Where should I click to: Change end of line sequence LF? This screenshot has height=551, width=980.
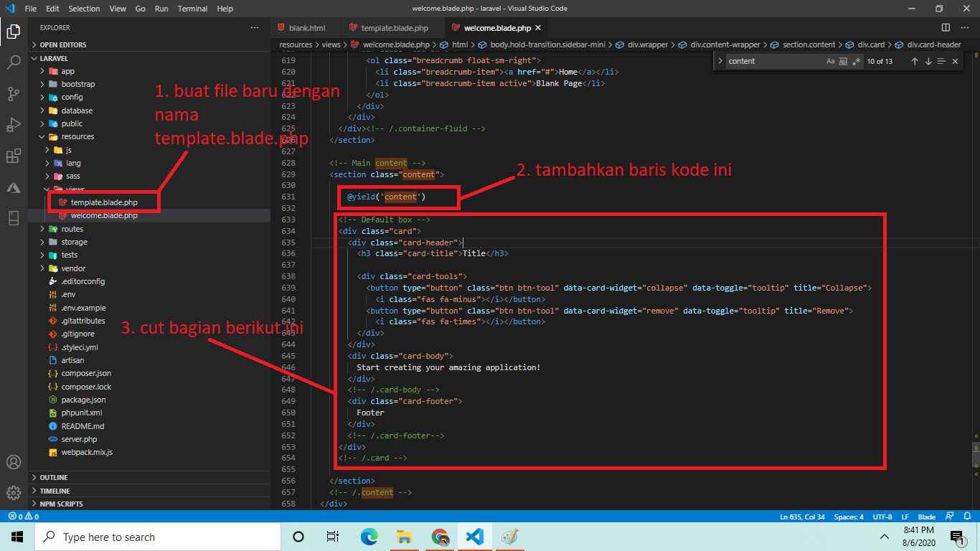pyautogui.click(x=905, y=517)
